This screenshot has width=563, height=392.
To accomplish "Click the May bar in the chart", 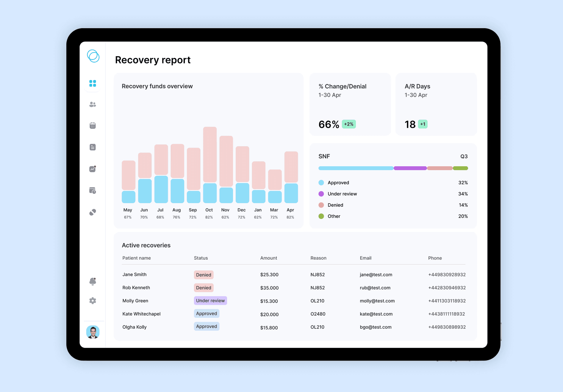I will point(129,182).
